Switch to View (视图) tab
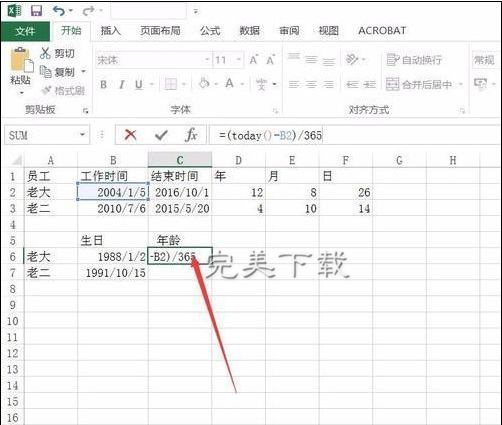 click(329, 31)
